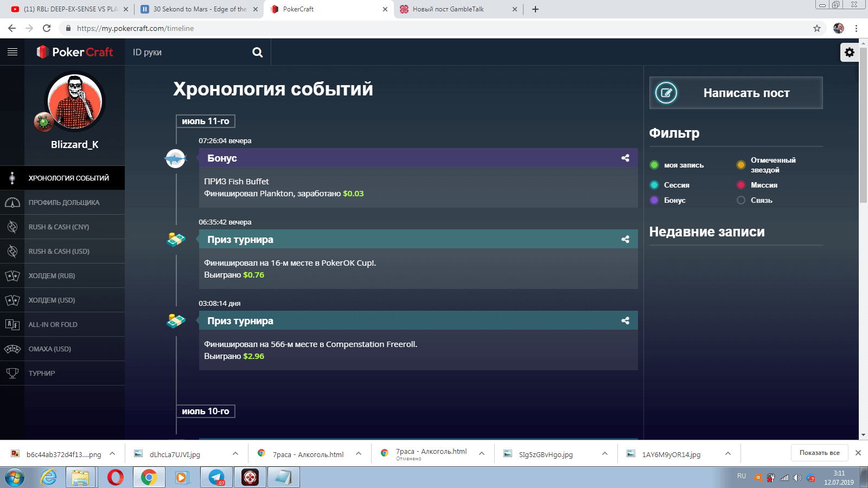Expand options for dLhcLa7UJVI.jpg download
The width and height of the screenshot is (868, 488).
tap(235, 453)
